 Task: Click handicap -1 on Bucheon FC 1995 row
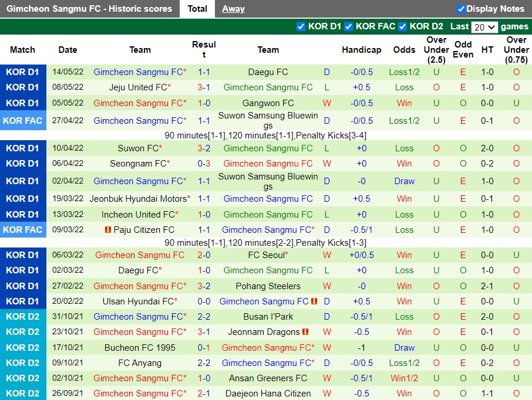coord(362,348)
